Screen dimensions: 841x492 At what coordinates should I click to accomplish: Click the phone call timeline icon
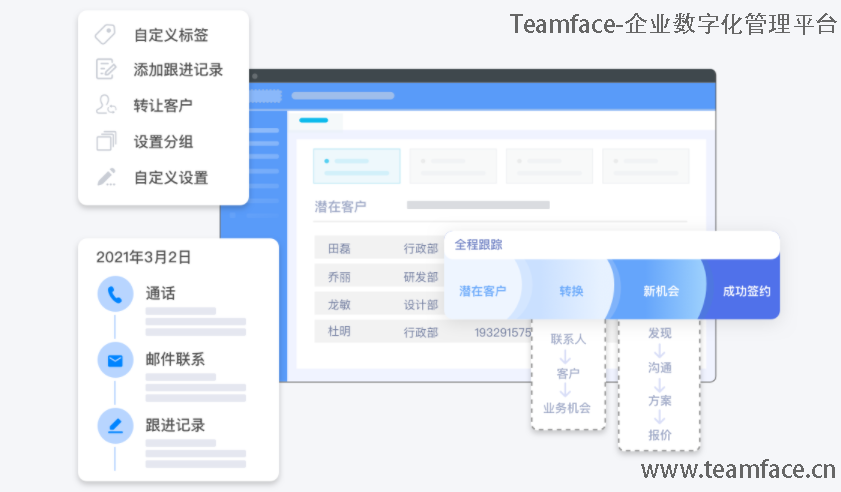click(x=115, y=295)
